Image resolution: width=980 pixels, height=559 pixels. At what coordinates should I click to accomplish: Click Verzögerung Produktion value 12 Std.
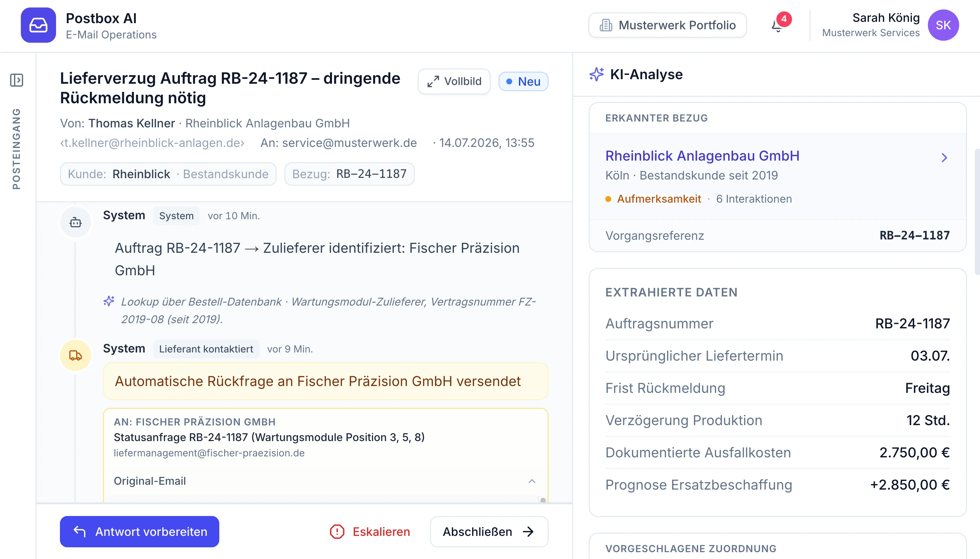(x=928, y=421)
